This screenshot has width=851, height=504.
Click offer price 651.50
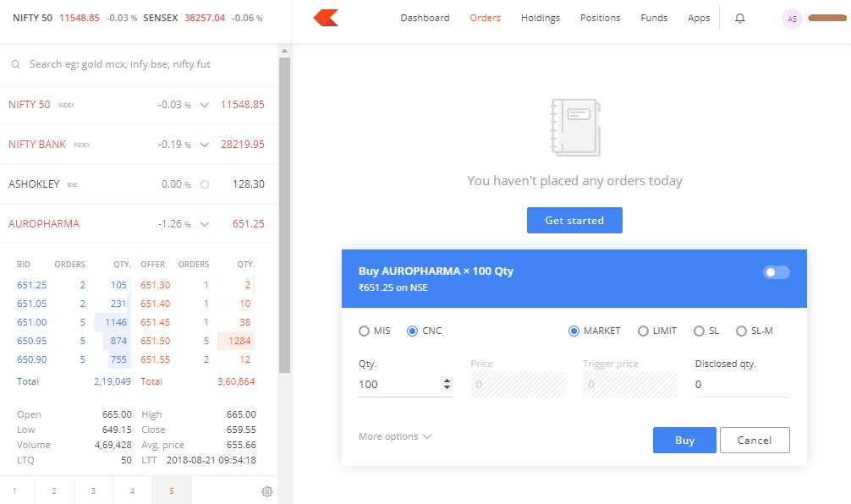point(155,341)
